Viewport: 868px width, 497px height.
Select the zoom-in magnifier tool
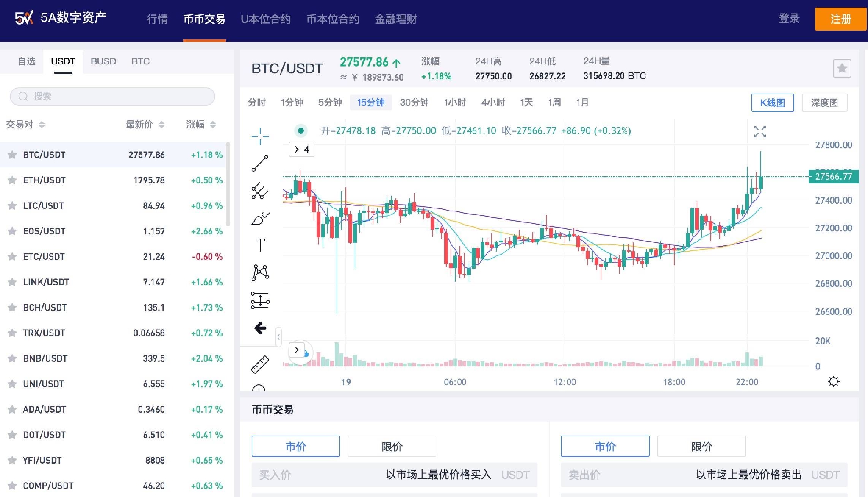click(260, 388)
